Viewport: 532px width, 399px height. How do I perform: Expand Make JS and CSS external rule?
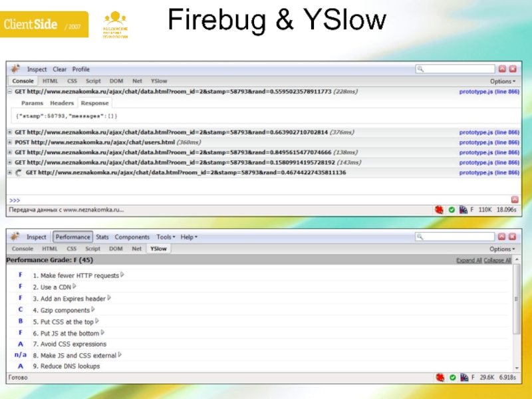[x=120, y=355]
